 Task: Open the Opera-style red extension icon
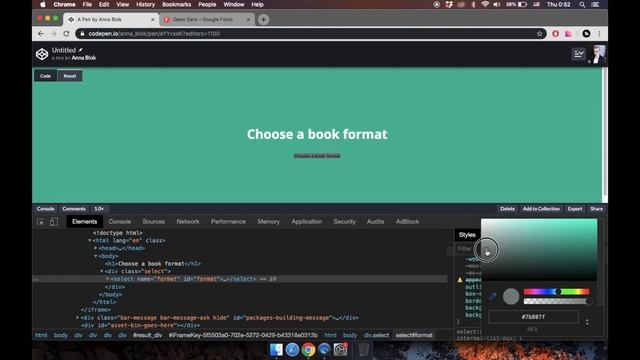[x=556, y=34]
